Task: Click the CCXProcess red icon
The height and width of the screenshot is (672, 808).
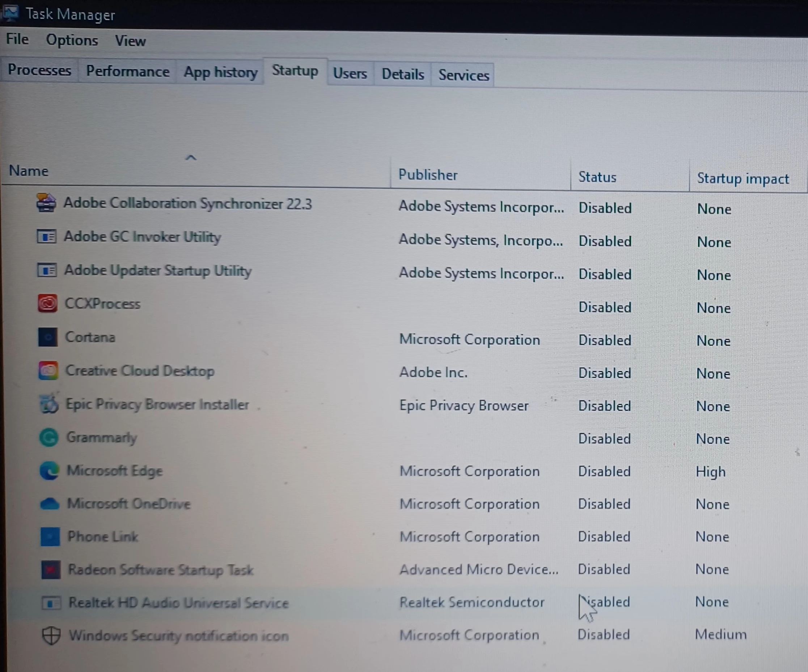Action: click(48, 303)
